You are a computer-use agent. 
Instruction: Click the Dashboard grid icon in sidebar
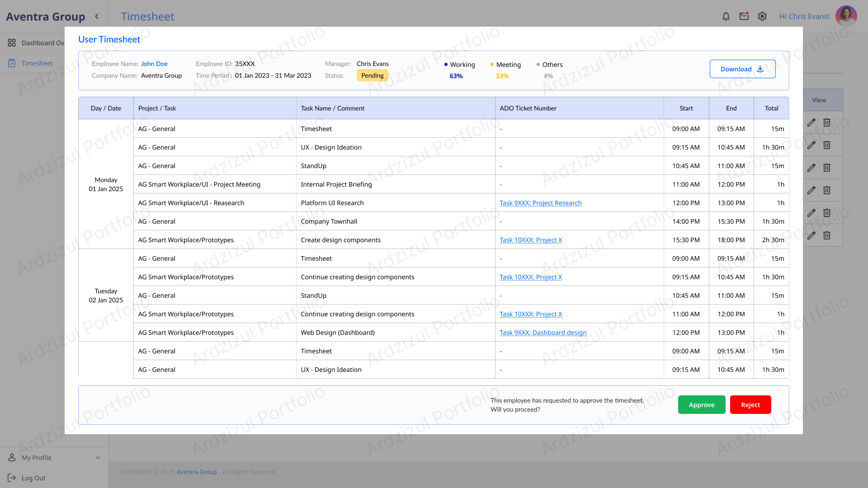12,43
